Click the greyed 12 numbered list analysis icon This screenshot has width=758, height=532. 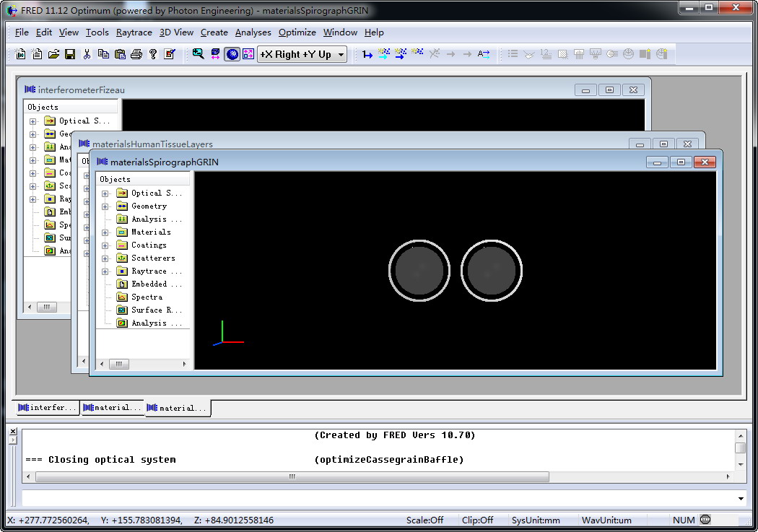546,54
